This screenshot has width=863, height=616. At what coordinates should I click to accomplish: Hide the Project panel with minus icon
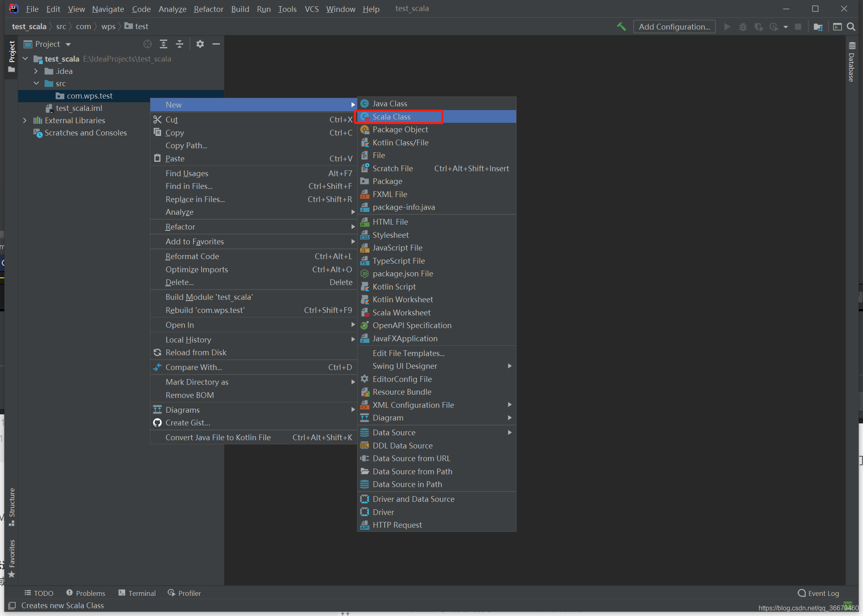[216, 44]
